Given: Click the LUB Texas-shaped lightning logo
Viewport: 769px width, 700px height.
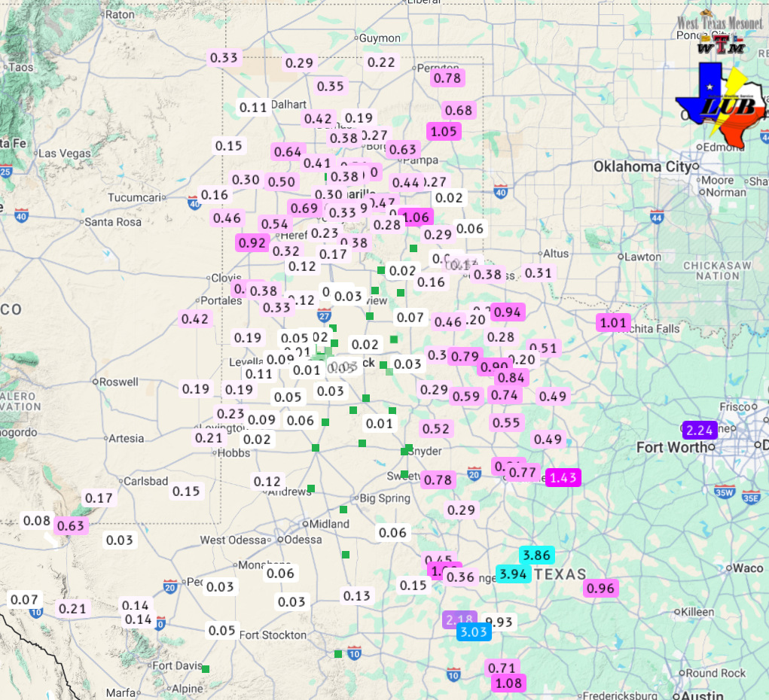Looking at the screenshot, I should click(x=721, y=105).
